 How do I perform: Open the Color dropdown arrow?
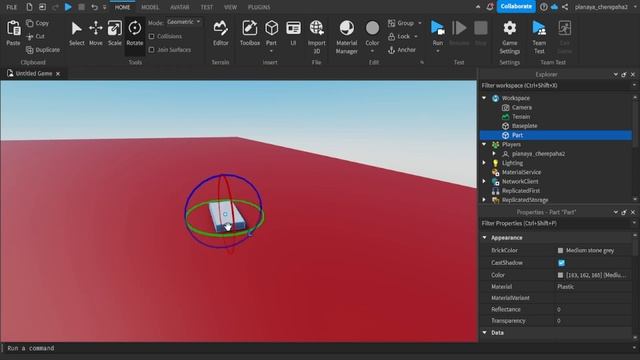(372, 51)
